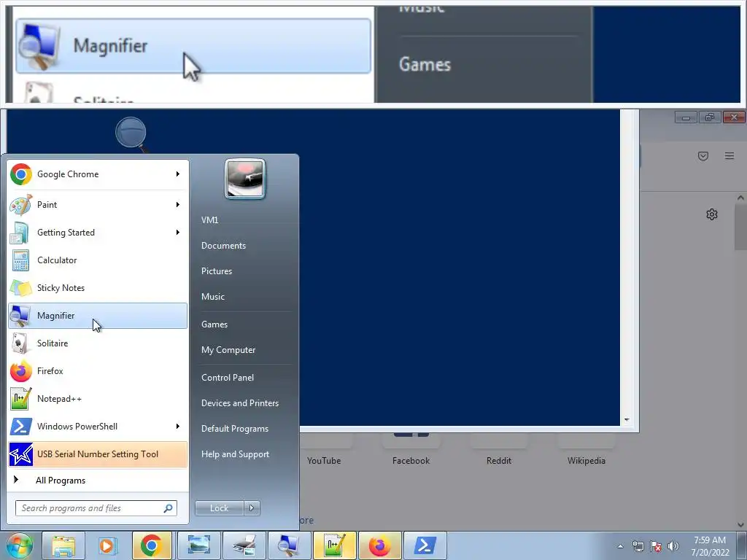This screenshot has width=747, height=560.
Task: Open the clock showing 7:59 AM
Action: click(x=710, y=546)
